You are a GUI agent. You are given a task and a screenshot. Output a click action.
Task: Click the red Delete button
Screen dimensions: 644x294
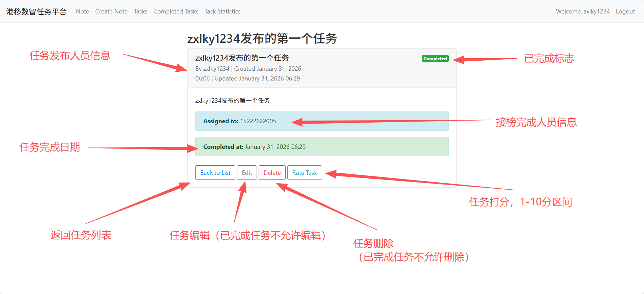click(272, 173)
